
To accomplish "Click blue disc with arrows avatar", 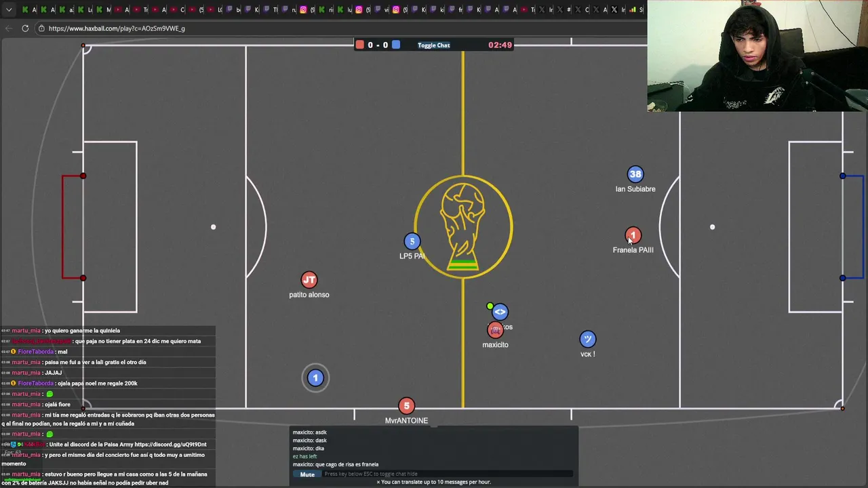I will click(x=500, y=312).
